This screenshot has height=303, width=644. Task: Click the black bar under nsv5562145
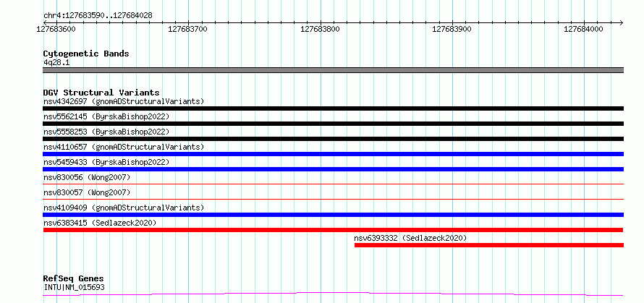tap(333, 124)
